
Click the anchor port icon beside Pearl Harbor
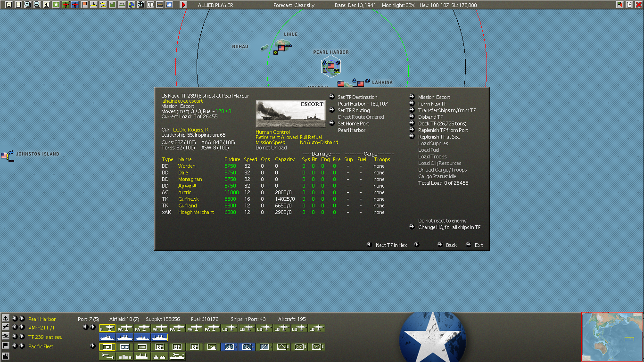pyautogui.click(x=6, y=319)
